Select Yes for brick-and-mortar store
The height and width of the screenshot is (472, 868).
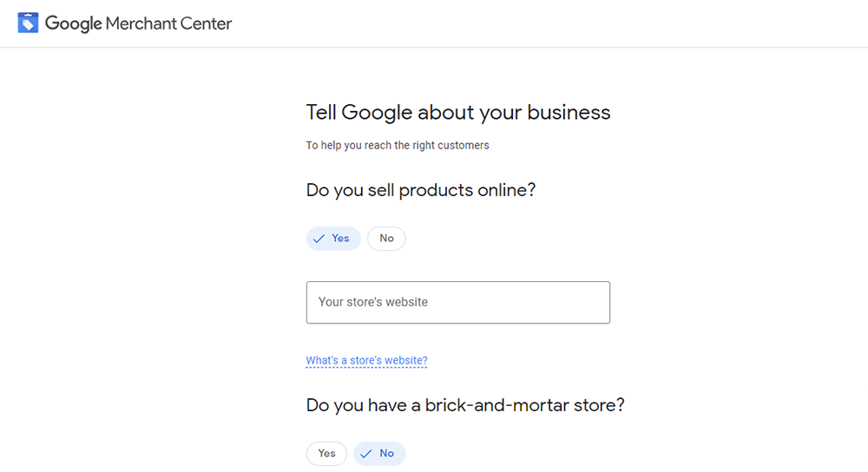pyautogui.click(x=326, y=454)
